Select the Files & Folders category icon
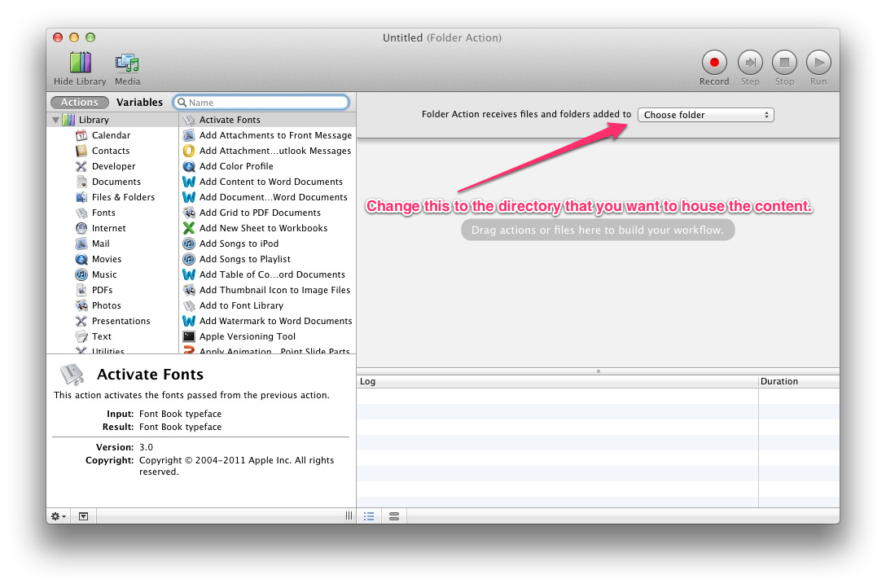Image resolution: width=886 pixels, height=588 pixels. click(81, 197)
